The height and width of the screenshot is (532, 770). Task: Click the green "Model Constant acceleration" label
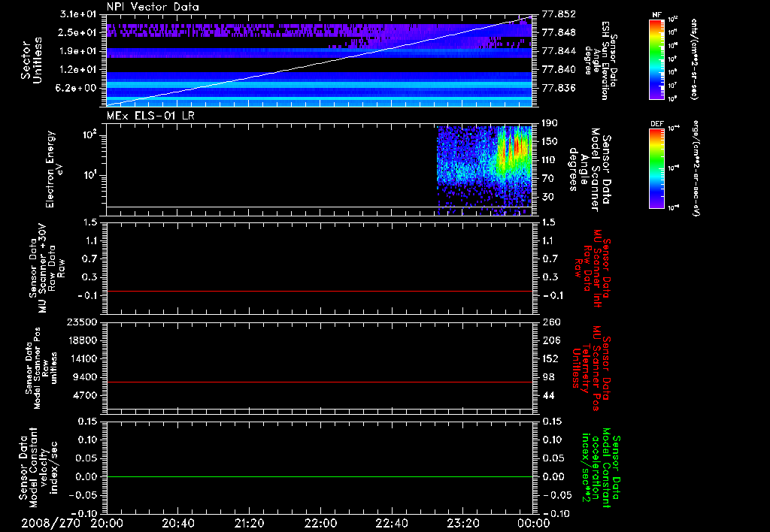pyautogui.click(x=601, y=468)
